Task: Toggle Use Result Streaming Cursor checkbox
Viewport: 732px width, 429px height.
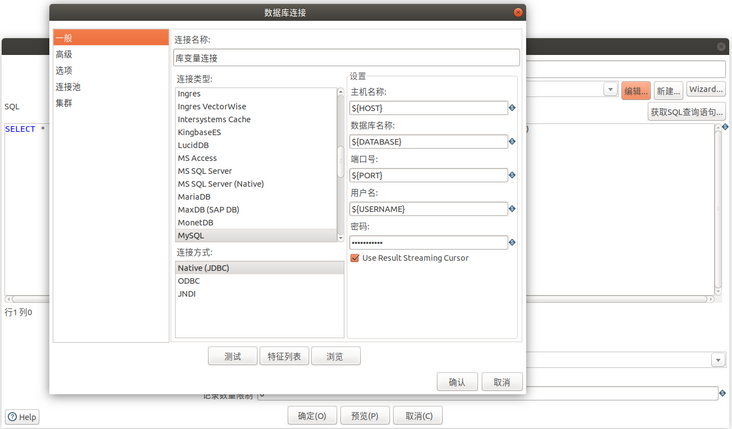Action: point(355,258)
